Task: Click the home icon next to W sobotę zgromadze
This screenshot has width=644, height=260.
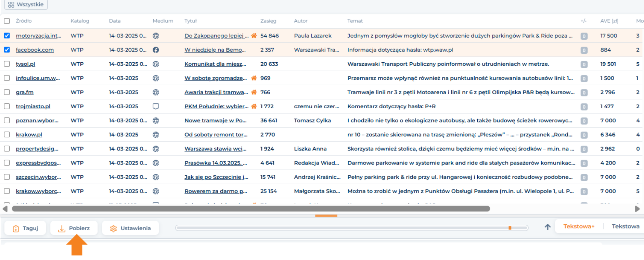Action: [254, 78]
